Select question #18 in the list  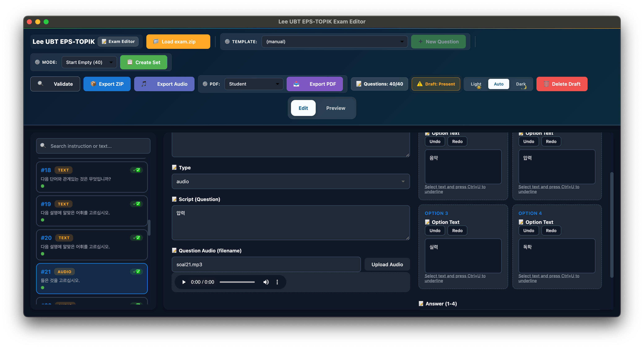click(92, 177)
